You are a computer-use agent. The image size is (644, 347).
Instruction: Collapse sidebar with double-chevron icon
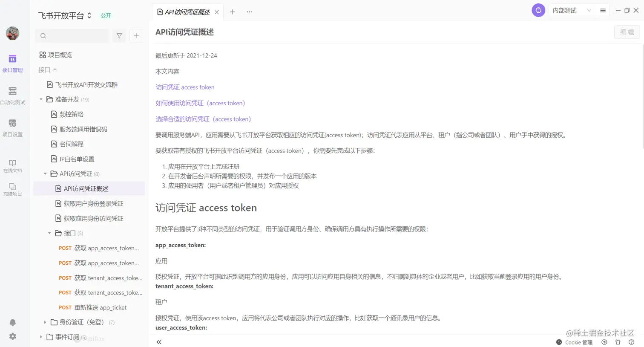(x=159, y=342)
